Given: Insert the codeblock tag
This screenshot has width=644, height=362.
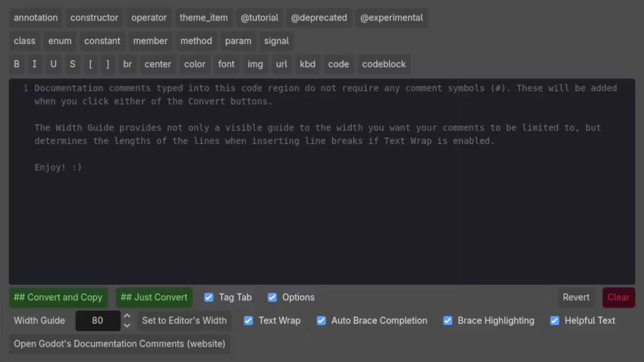Looking at the screenshot, I should (x=384, y=64).
